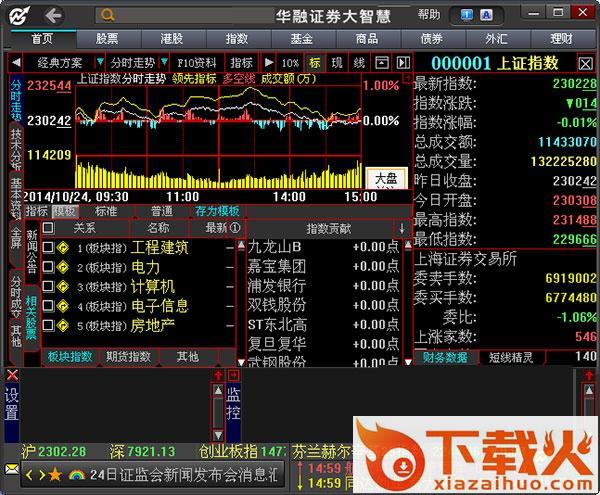Click the envelope icon in status bar
The width and height of the screenshot is (600, 495).
[12, 469]
